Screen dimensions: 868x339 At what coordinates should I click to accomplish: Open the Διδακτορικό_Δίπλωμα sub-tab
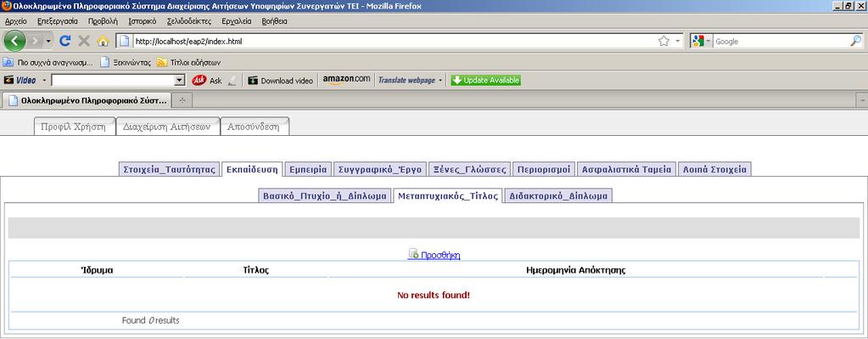(x=558, y=196)
